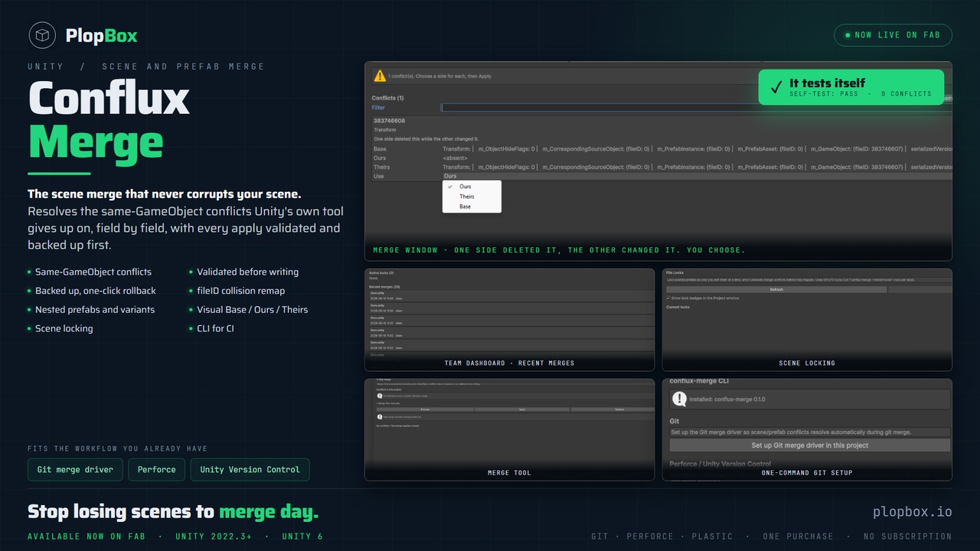This screenshot has width=980, height=551.
Task: Click the first Ours.unity entry in Recent merges
Action: 377,293
